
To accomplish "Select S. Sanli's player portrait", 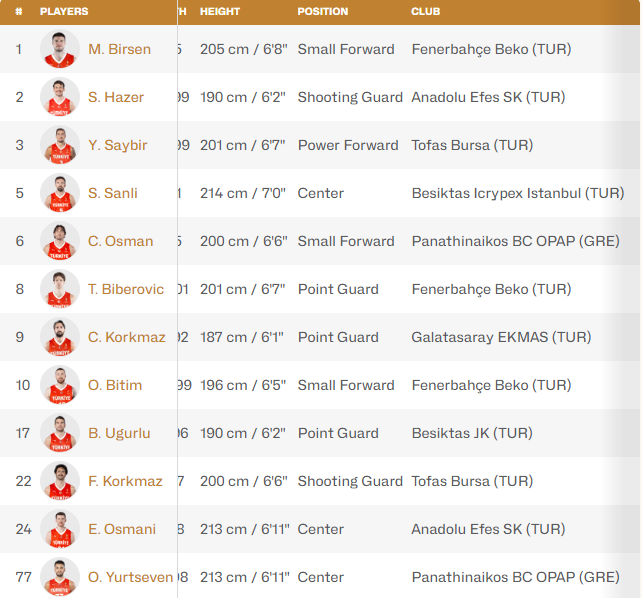I will pyautogui.click(x=60, y=193).
